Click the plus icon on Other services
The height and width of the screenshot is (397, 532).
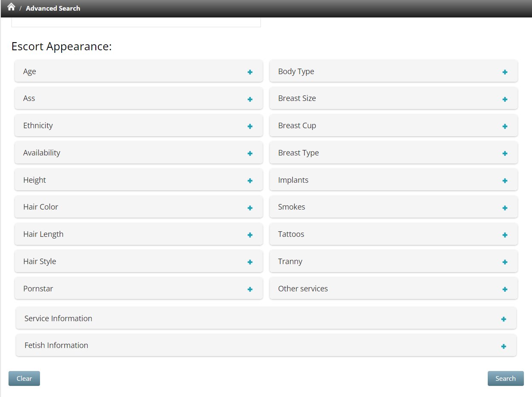click(505, 289)
